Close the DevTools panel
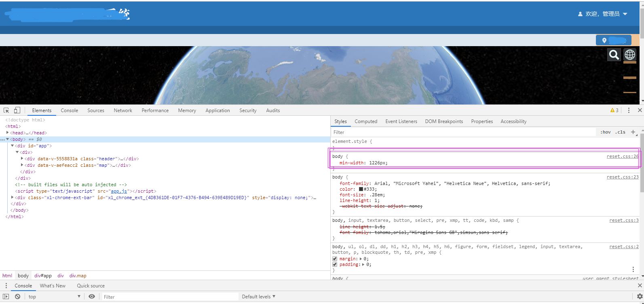Image resolution: width=644 pixels, height=304 pixels. coord(640,110)
